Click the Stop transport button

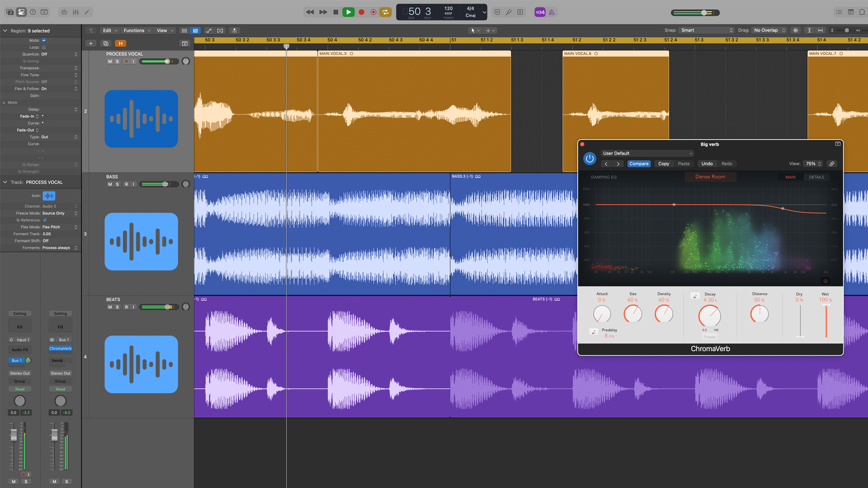point(335,12)
